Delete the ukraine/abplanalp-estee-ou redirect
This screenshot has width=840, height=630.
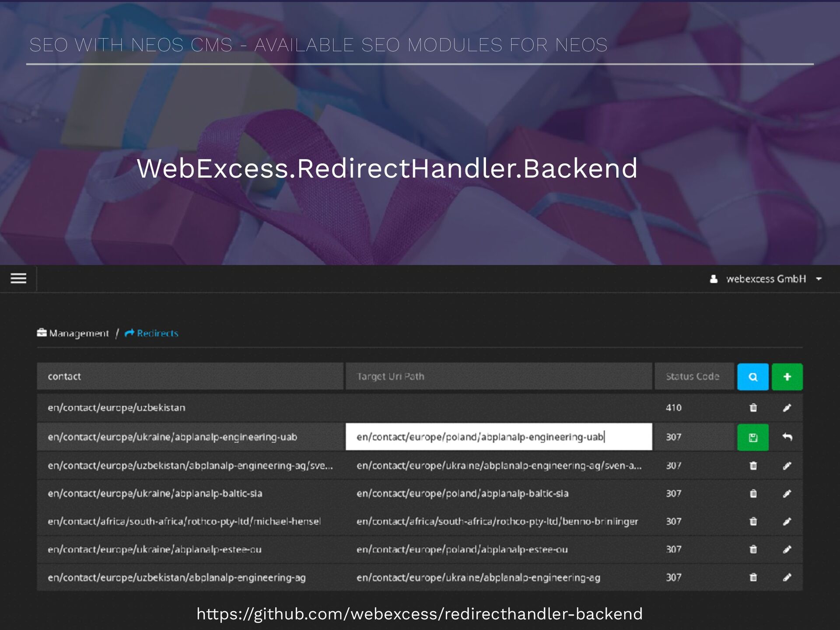click(753, 549)
